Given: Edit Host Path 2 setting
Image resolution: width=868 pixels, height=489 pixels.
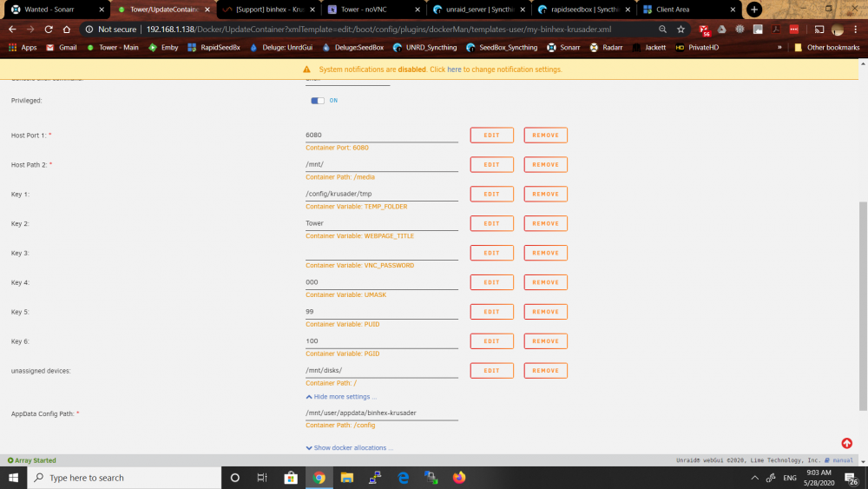Looking at the screenshot, I should [x=491, y=164].
